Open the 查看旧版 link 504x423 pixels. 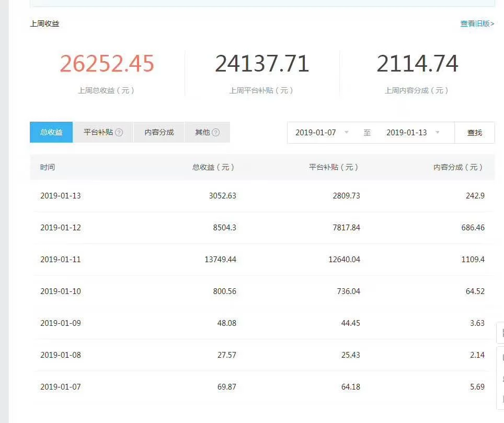pos(477,23)
